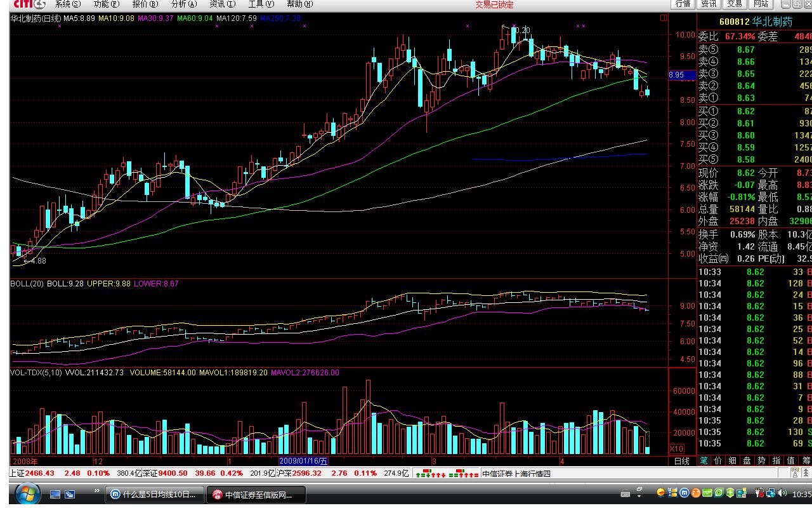Image resolution: width=812 pixels, height=508 pixels.
Task: Expand the quick launch » chevron
Action: pos(97,491)
